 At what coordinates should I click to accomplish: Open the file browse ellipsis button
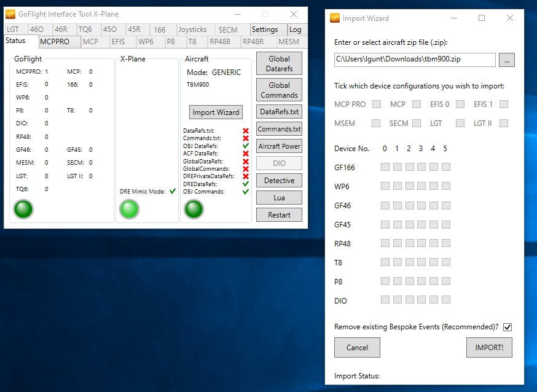[506, 60]
